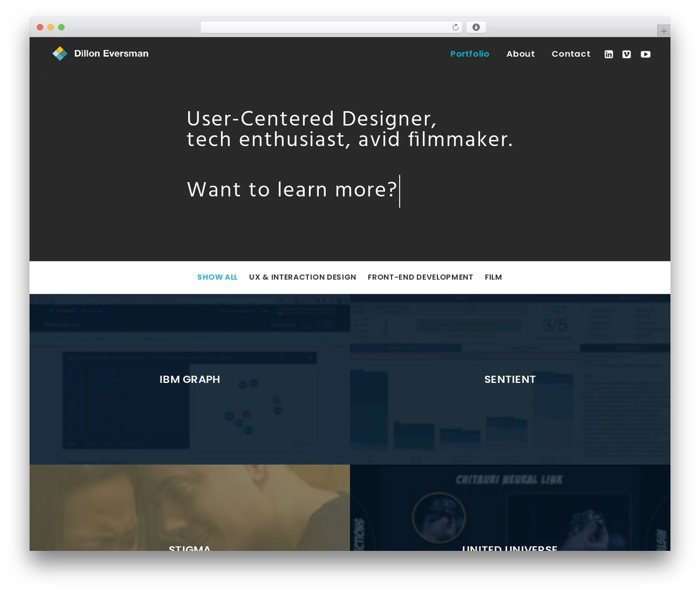Image resolution: width=700 pixels, height=593 pixels.
Task: Filter by UX & Interaction Design
Action: click(302, 277)
